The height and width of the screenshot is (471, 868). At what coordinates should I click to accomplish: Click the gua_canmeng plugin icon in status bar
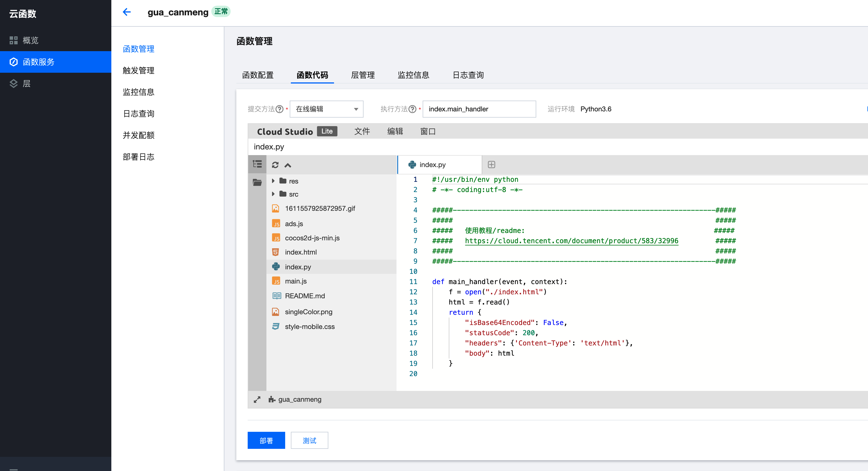pyautogui.click(x=272, y=400)
